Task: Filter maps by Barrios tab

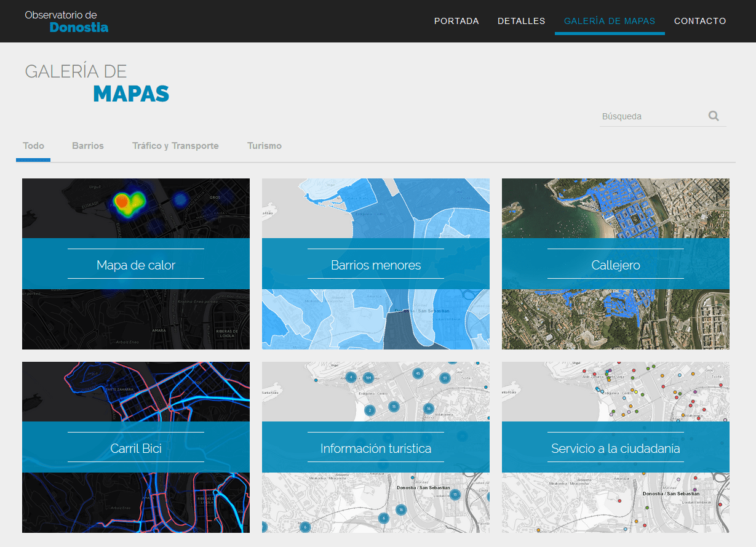Action: (x=88, y=146)
